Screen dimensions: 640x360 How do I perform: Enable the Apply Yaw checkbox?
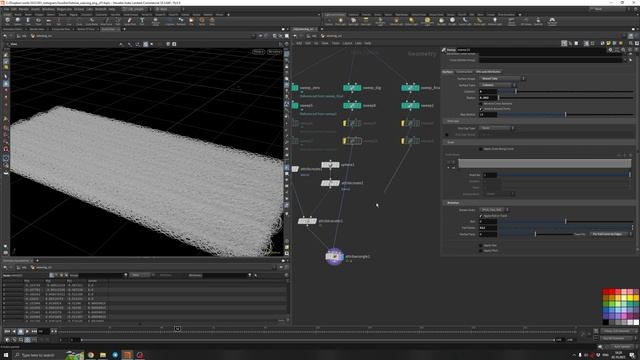481,246
